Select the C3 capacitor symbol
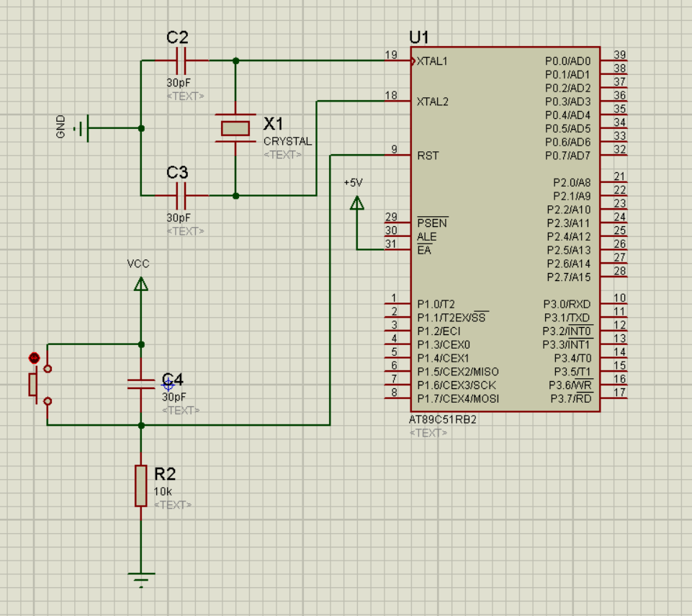The height and width of the screenshot is (616, 692). 181,195
